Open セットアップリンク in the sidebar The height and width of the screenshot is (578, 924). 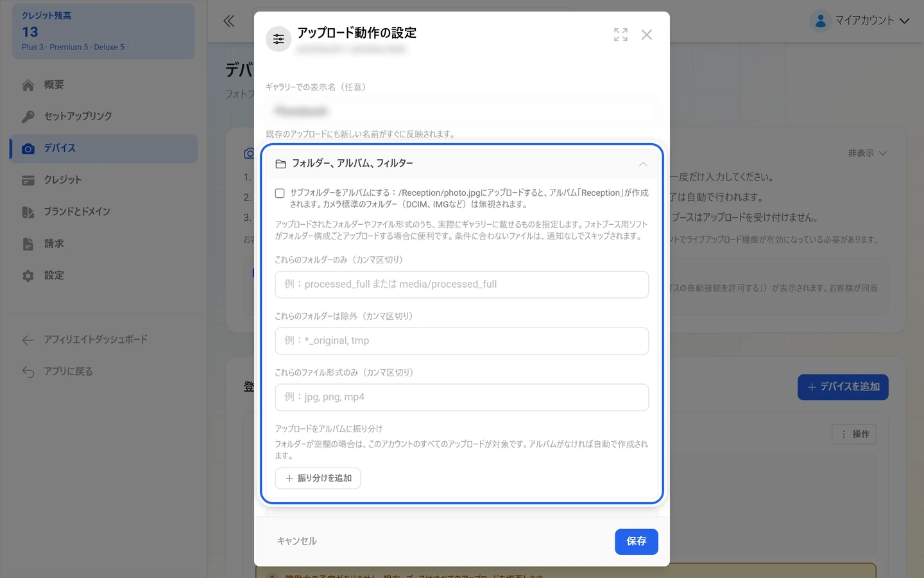coord(103,116)
